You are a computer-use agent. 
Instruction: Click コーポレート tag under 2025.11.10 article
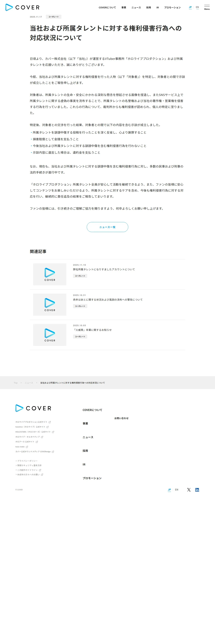pos(80,276)
